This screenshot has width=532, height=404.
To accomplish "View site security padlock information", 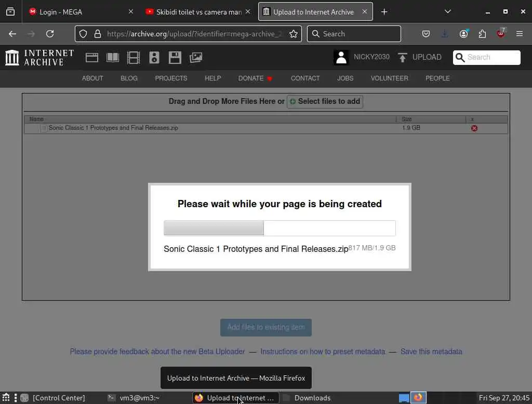I will point(98,34).
